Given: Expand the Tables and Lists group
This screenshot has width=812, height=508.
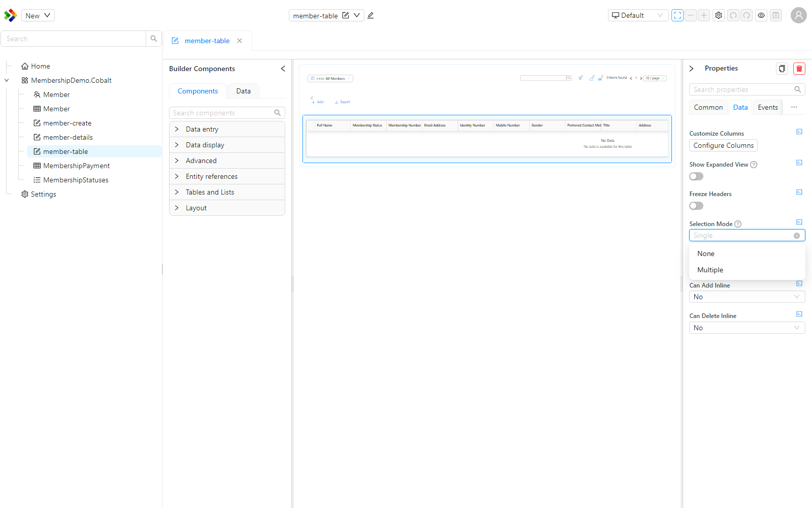Looking at the screenshot, I should point(227,192).
